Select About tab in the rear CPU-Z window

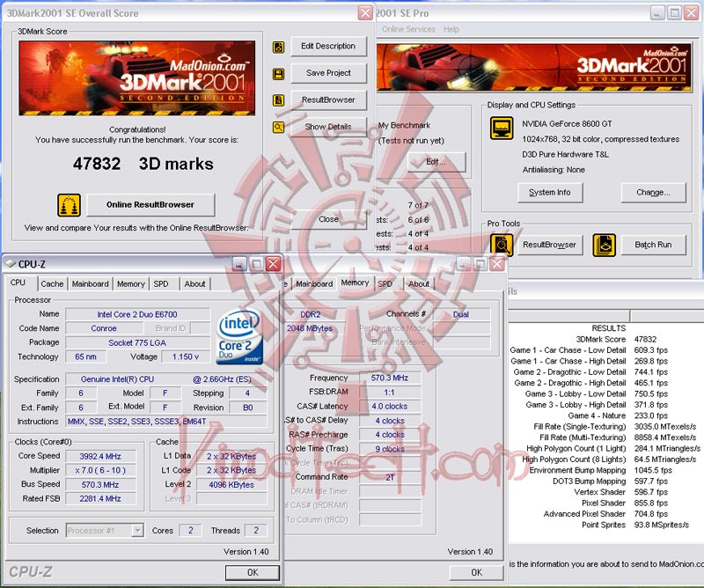[x=419, y=284]
